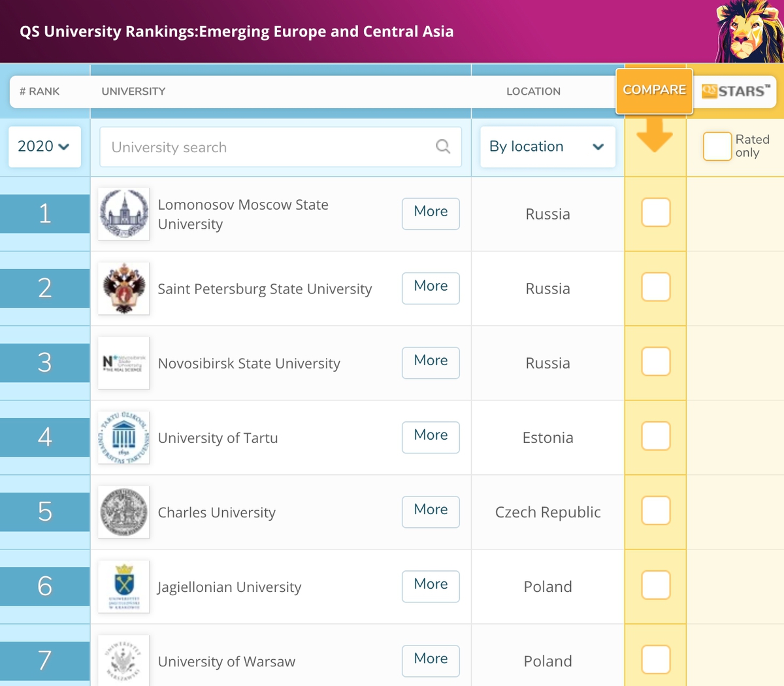Tick compare checkbox for Jagiellonian University
The width and height of the screenshot is (784, 686).
pyautogui.click(x=656, y=585)
